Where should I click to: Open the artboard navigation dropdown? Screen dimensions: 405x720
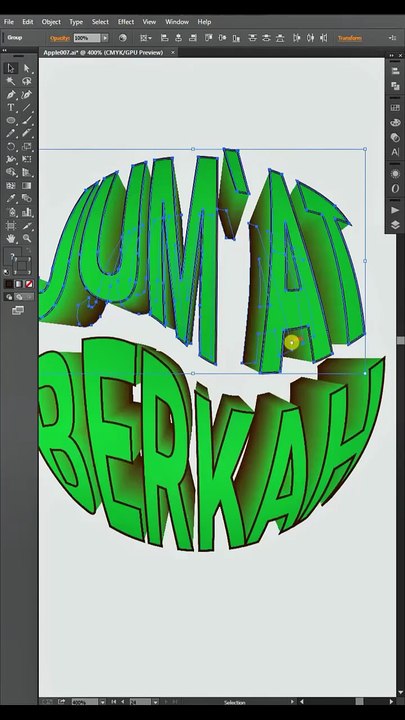coord(156,702)
